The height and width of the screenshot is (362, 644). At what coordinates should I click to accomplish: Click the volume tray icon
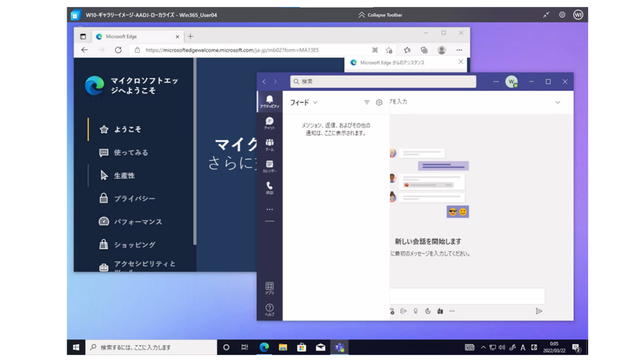(x=502, y=347)
